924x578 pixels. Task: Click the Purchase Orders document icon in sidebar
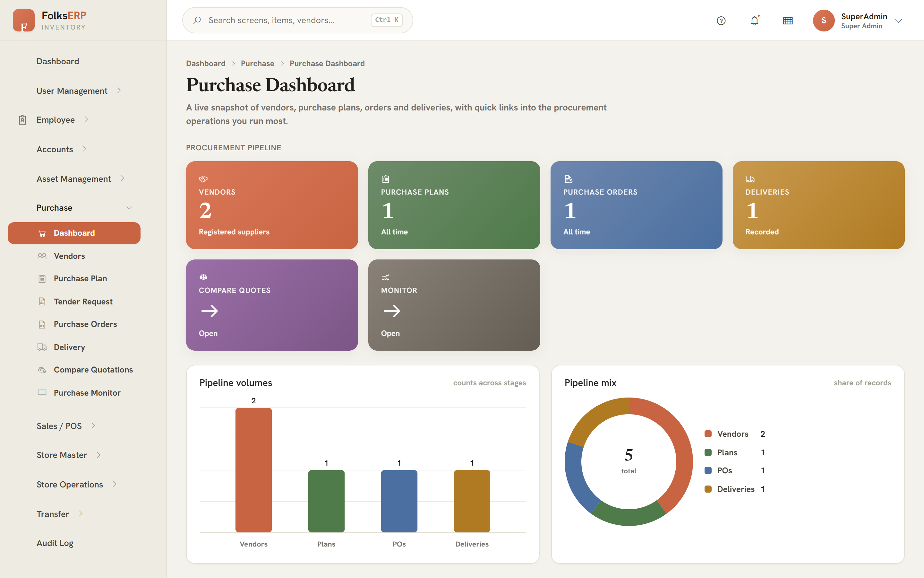tap(42, 324)
